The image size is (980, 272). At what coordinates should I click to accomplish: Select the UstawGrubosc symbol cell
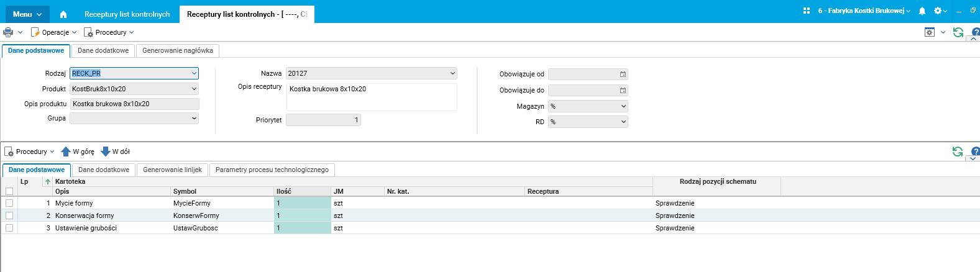(x=222, y=228)
